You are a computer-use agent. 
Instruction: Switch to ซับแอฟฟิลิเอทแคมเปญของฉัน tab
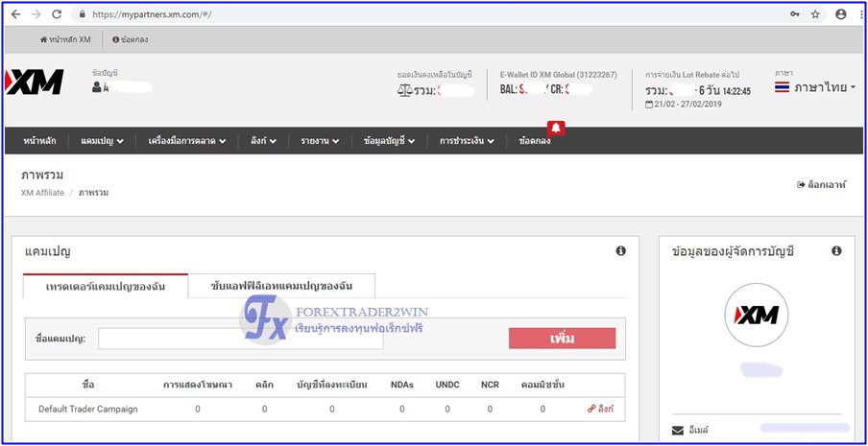(x=281, y=286)
